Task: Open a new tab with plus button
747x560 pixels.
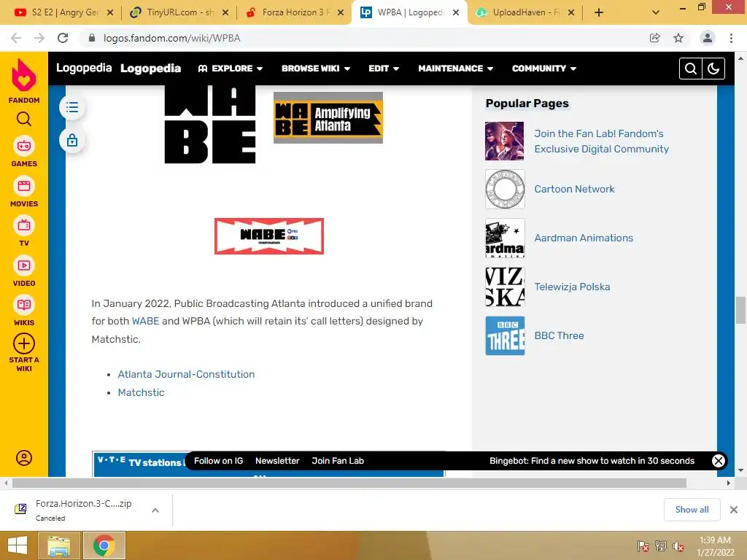Action: (x=599, y=12)
